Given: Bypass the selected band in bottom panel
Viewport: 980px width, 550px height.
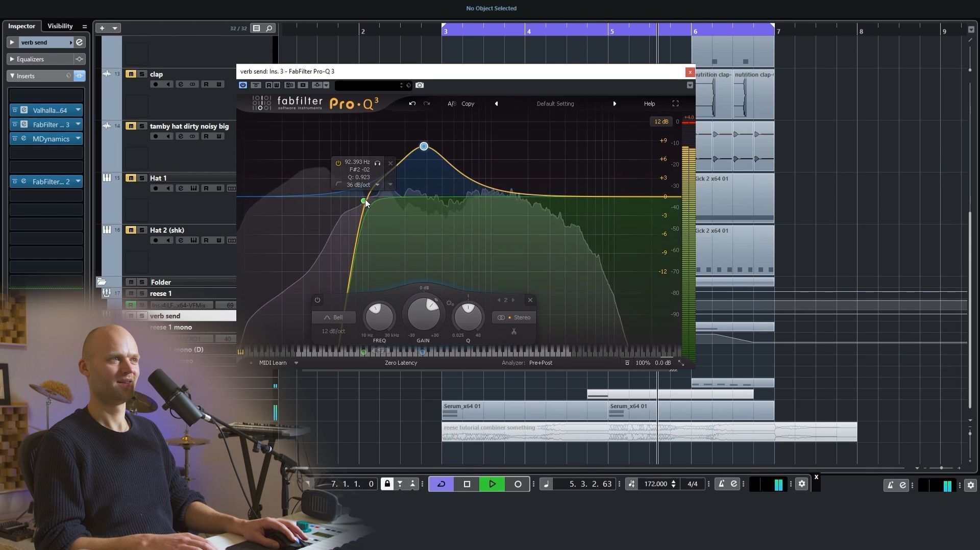Looking at the screenshot, I should point(317,300).
